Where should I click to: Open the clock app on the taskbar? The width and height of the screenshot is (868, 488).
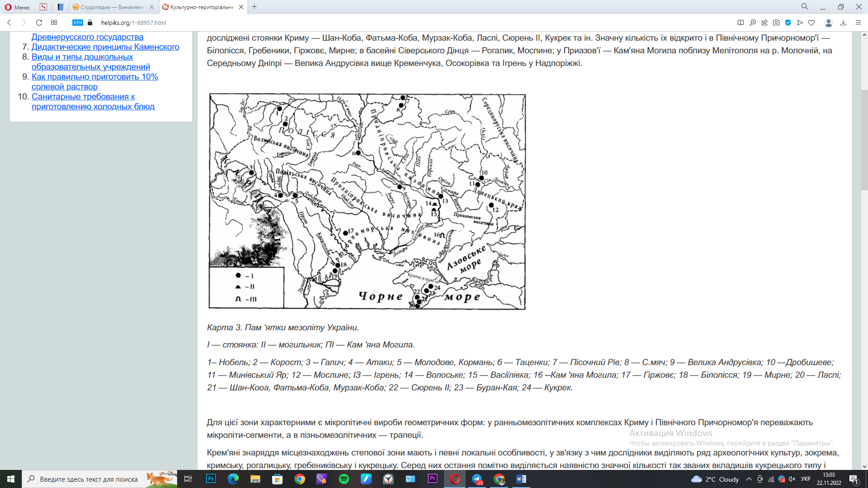pyautogui.click(x=388, y=479)
